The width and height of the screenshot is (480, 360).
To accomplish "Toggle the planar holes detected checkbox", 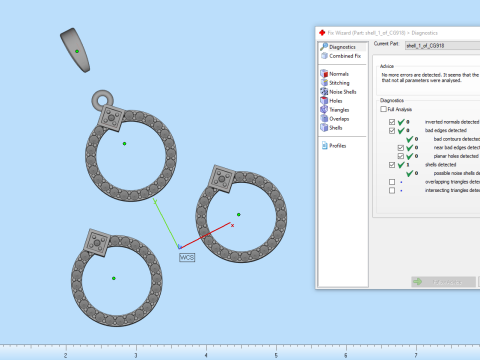I will pyautogui.click(x=401, y=156).
